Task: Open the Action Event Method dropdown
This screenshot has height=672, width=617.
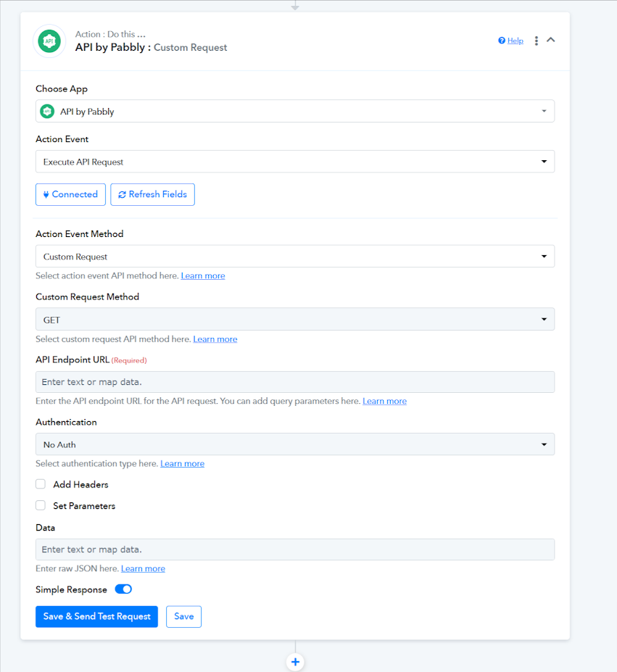Action: tap(295, 257)
